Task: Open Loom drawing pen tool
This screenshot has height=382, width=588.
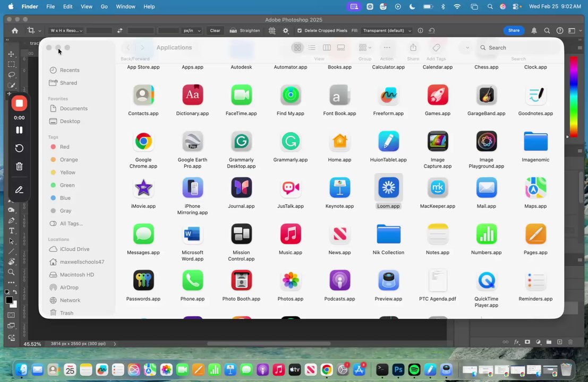Action: 19,190
